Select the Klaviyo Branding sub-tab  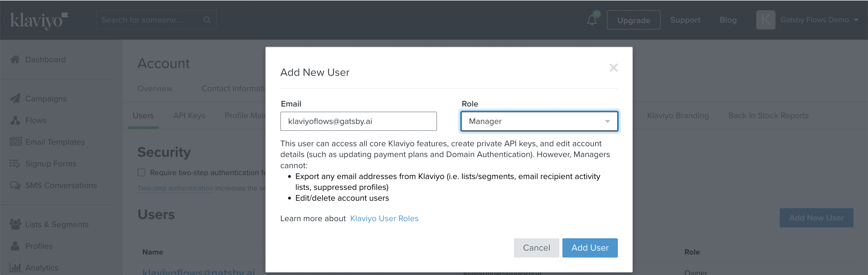coord(678,116)
